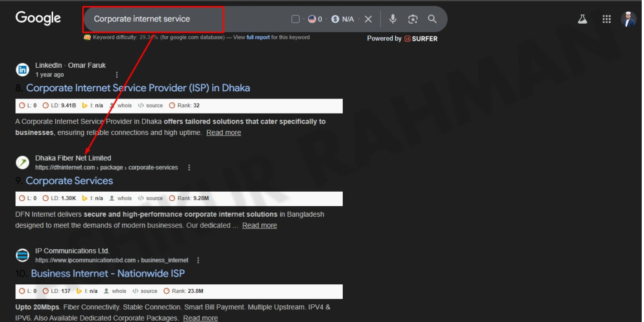
Task: Click source in the IP Communications result bar
Action: click(x=145, y=291)
